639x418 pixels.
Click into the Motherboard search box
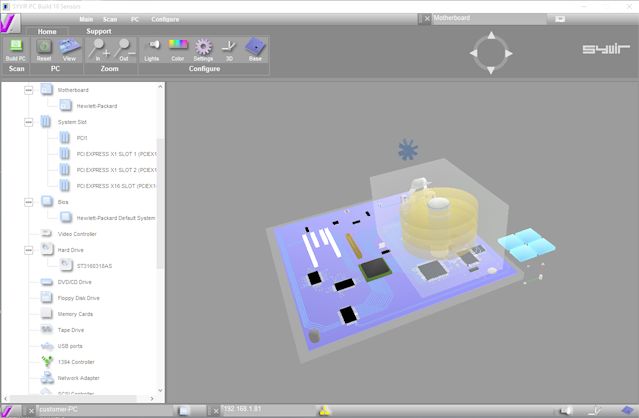click(489, 19)
